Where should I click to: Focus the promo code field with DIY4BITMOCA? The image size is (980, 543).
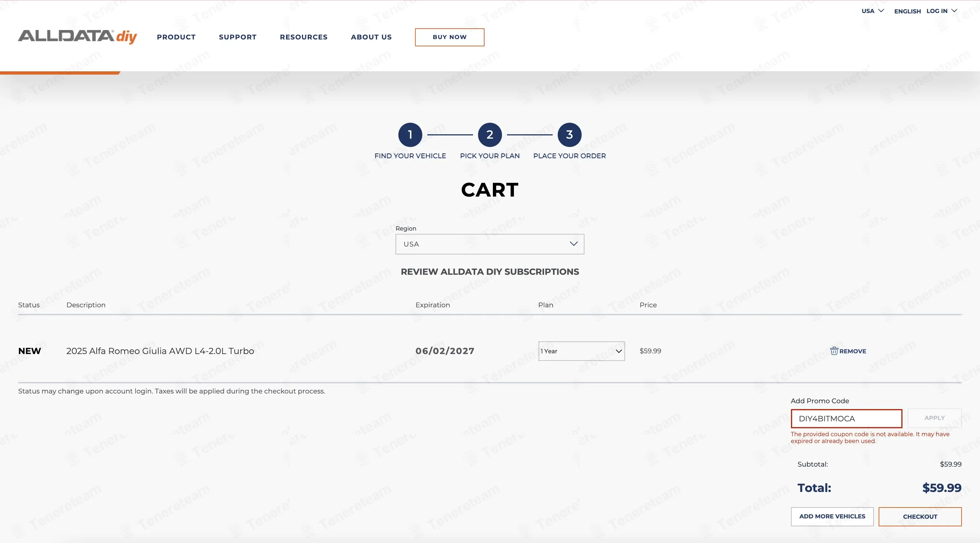(846, 419)
